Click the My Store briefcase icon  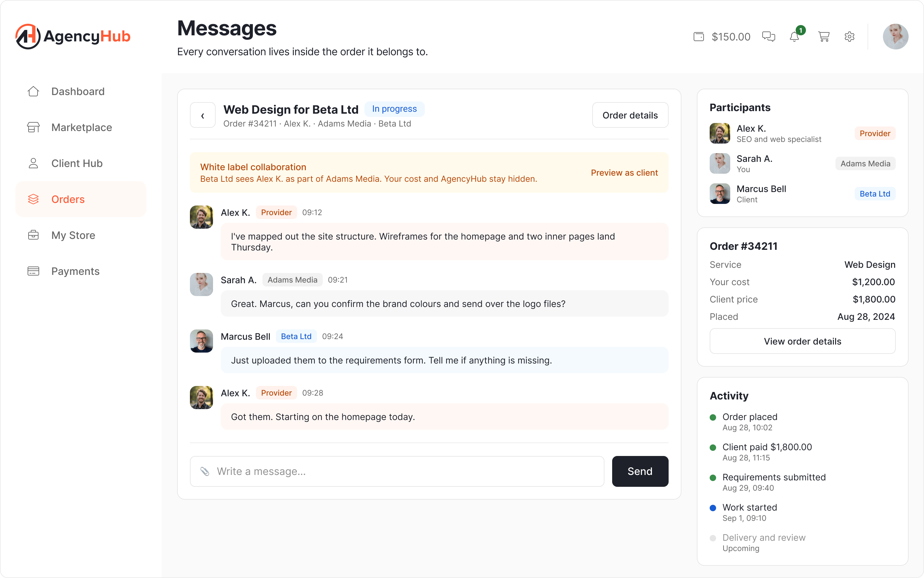point(33,235)
